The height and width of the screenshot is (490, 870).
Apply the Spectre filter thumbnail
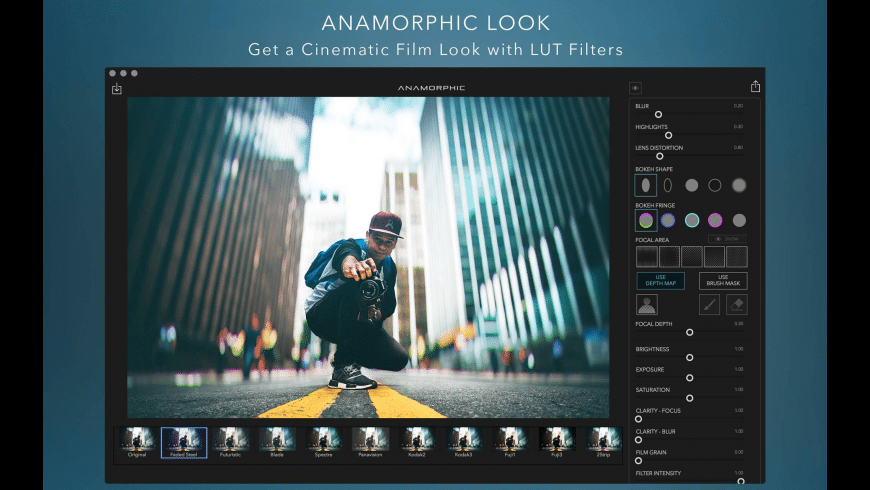[323, 442]
